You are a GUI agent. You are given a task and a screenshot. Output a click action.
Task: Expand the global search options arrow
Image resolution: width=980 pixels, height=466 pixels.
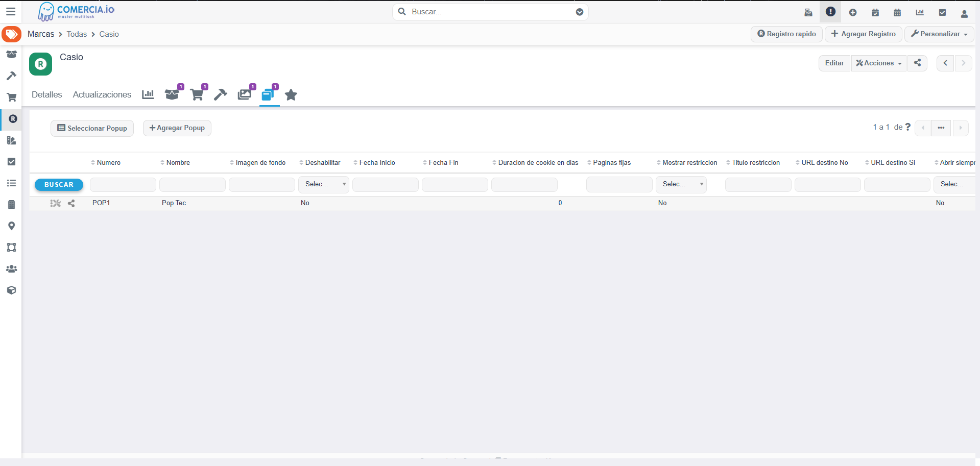tap(580, 12)
